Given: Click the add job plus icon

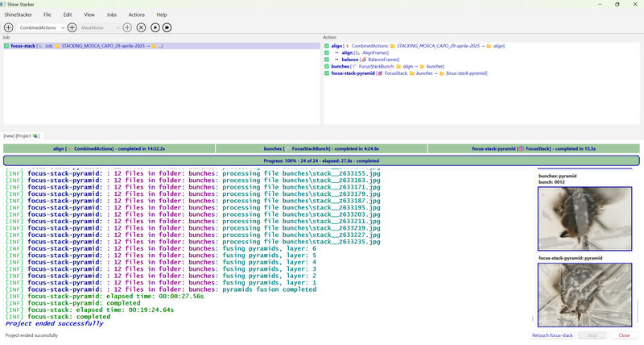Looking at the screenshot, I should 8,27.
